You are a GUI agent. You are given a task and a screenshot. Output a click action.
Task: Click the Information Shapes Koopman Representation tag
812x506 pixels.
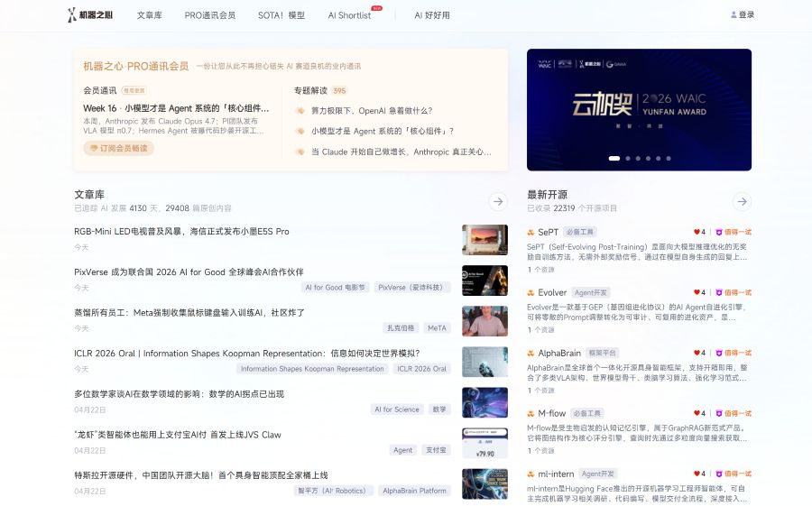coord(312,369)
